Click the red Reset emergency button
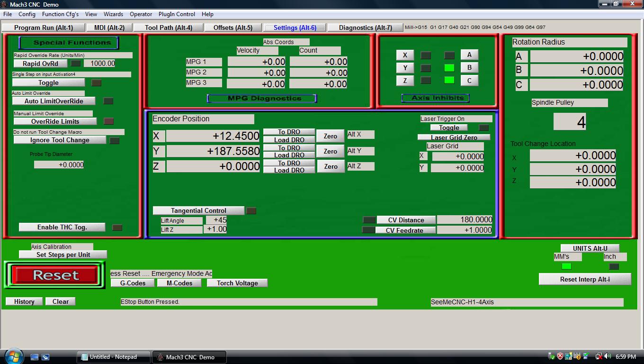This screenshot has width=644, height=364. pyautogui.click(x=55, y=275)
